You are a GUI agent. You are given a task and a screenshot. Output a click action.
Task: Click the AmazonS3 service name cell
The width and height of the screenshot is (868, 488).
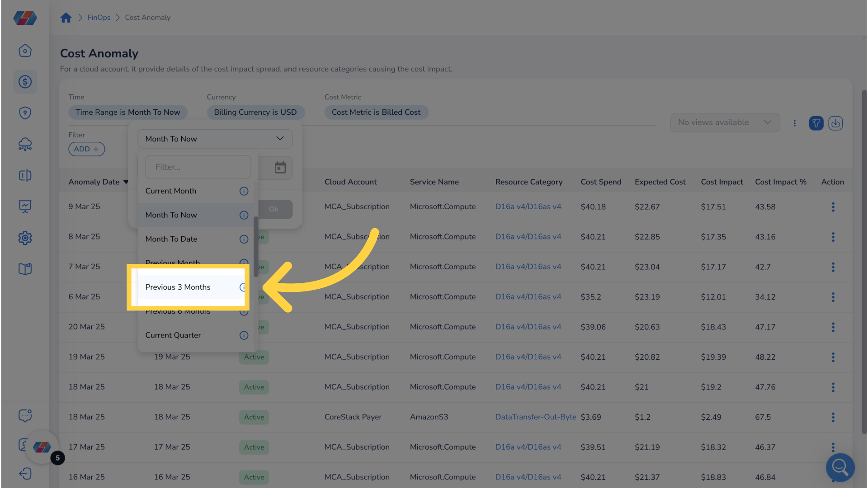[x=429, y=417]
